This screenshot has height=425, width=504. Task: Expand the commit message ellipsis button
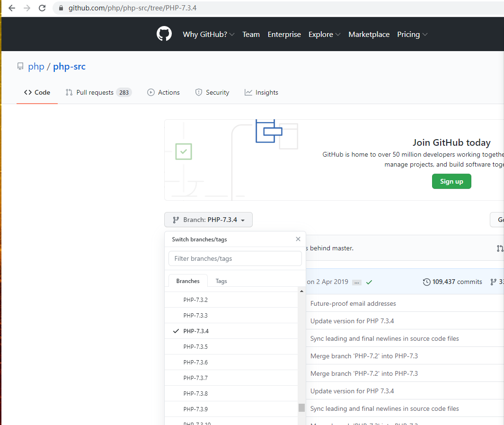pos(357,282)
